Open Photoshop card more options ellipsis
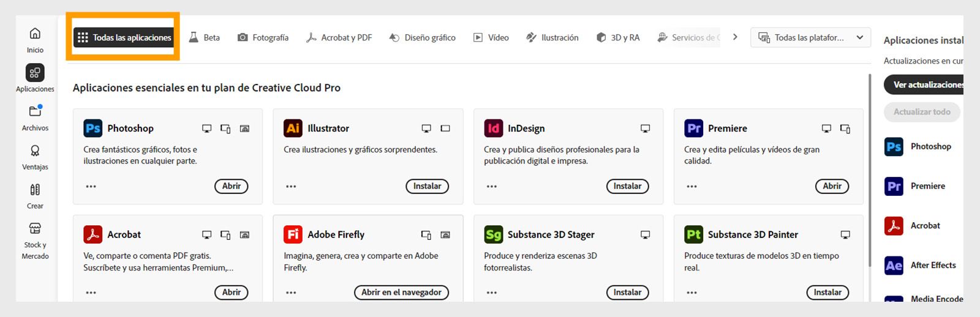The image size is (980, 317). (91, 186)
